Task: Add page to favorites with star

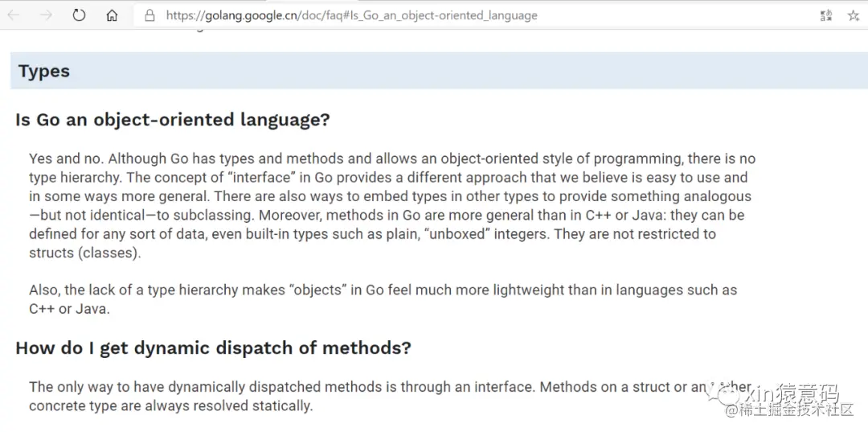Action: [853, 15]
